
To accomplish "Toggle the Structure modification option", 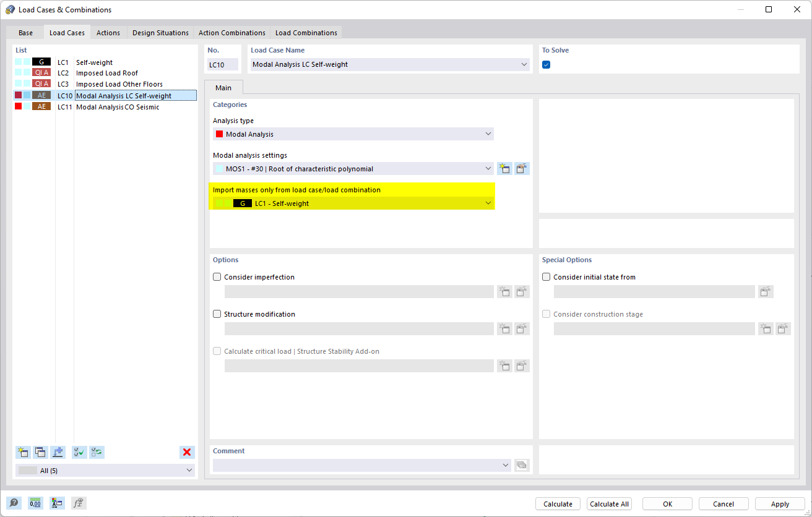I will pyautogui.click(x=217, y=314).
